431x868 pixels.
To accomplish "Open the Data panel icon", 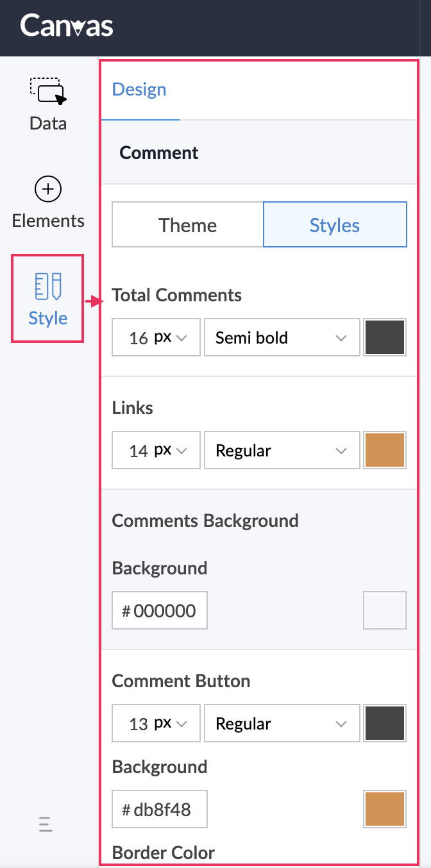I will pos(48,91).
